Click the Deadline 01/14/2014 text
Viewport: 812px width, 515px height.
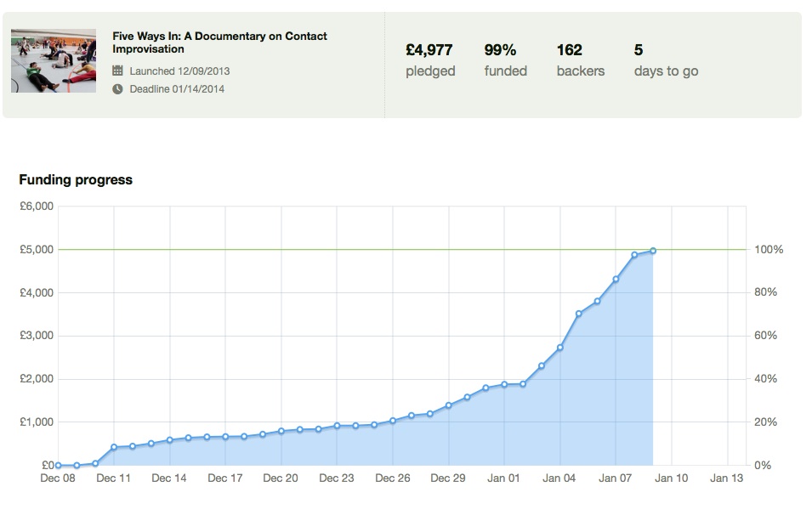177,88
